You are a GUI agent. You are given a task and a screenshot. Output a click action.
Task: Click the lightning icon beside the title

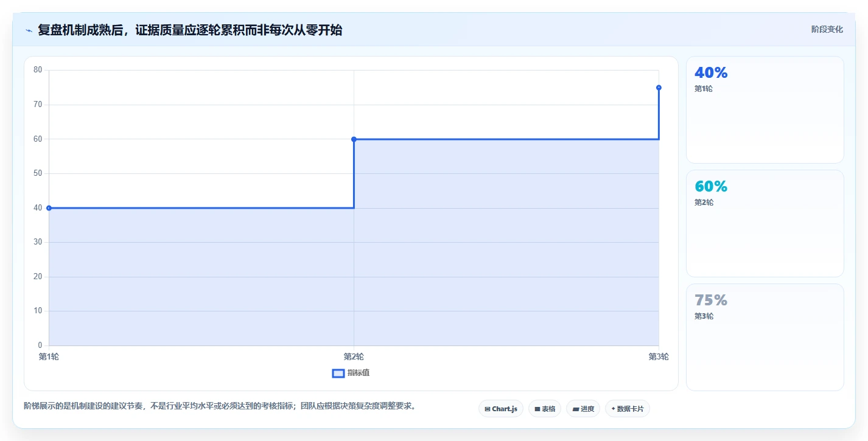point(29,30)
